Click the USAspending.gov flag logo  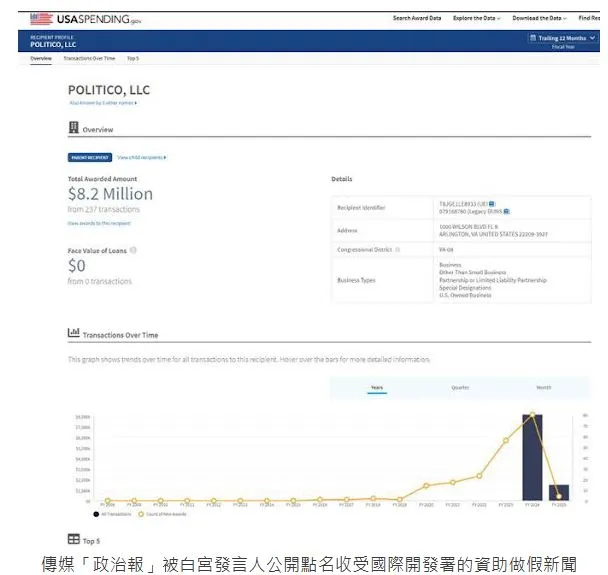tap(41, 19)
